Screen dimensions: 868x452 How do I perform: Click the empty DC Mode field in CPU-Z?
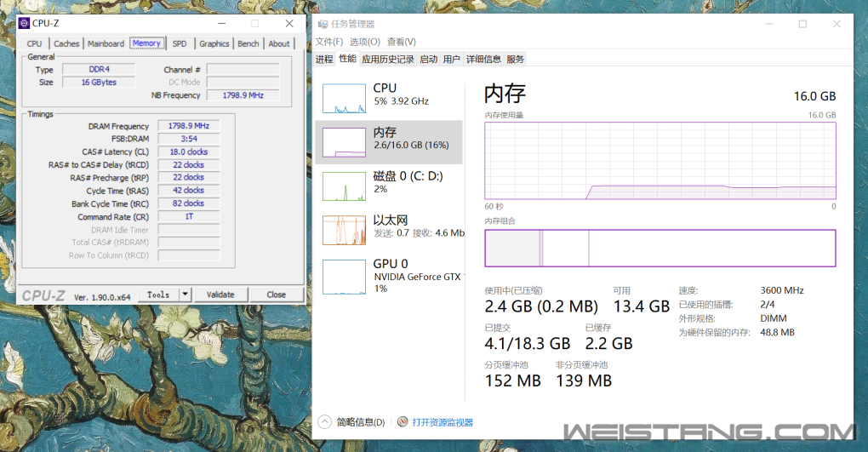tap(243, 82)
